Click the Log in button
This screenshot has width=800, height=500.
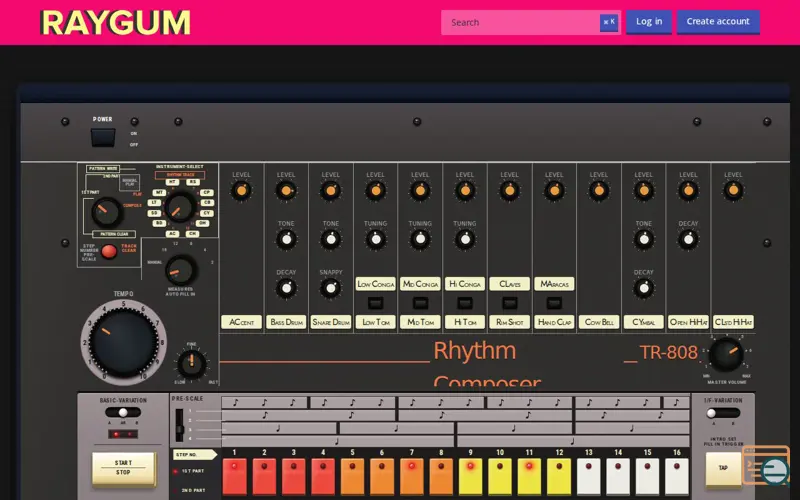tap(648, 21)
